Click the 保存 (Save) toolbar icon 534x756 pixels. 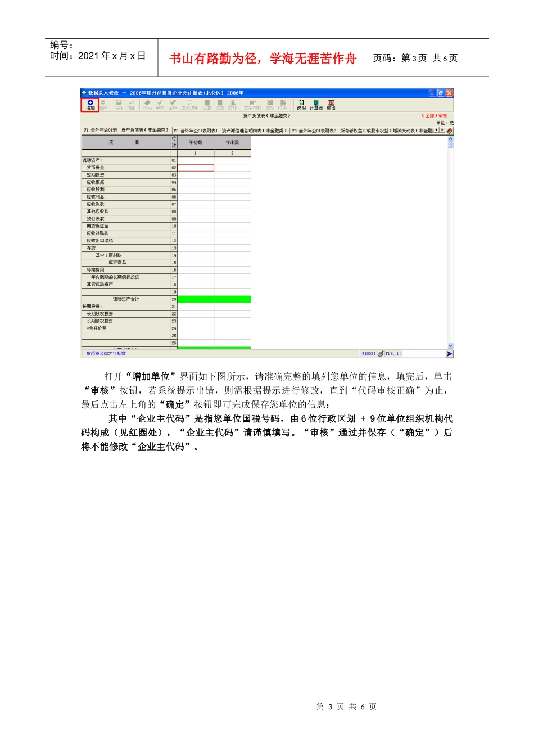click(x=119, y=105)
